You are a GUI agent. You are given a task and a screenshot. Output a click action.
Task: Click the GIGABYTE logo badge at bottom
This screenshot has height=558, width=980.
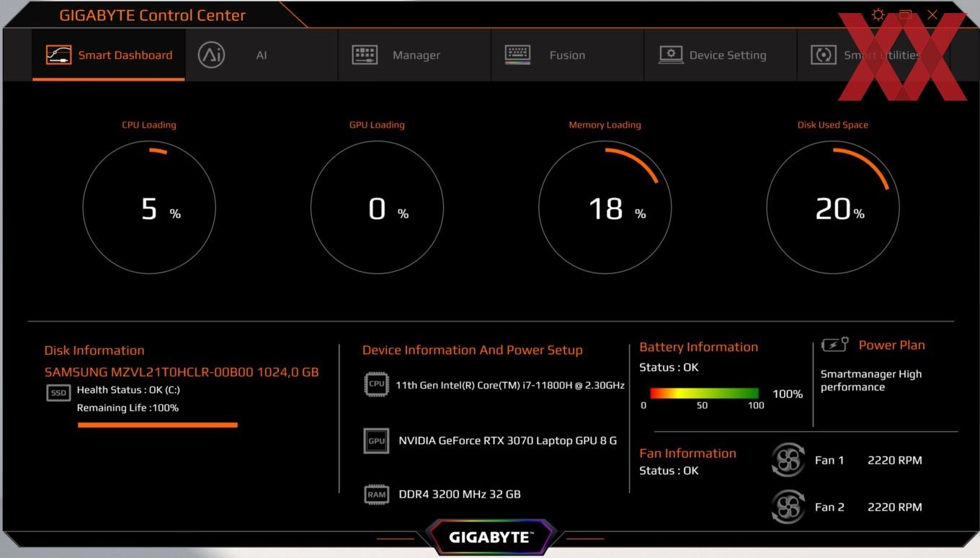point(490,537)
